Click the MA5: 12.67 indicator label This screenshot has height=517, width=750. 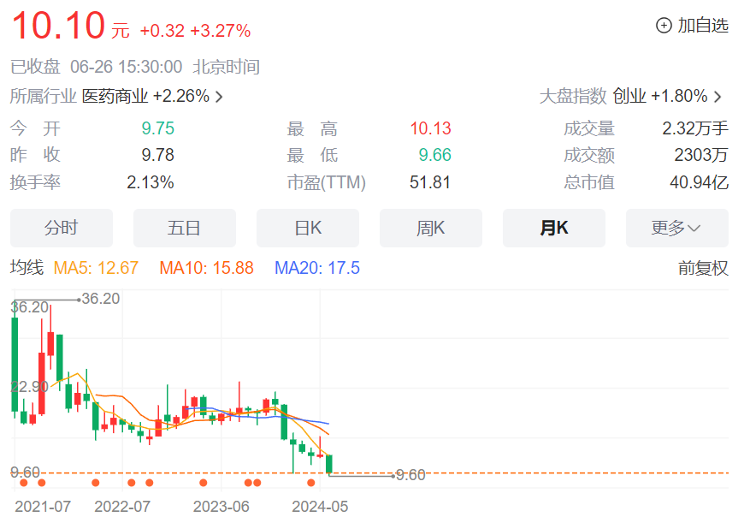click(x=96, y=268)
